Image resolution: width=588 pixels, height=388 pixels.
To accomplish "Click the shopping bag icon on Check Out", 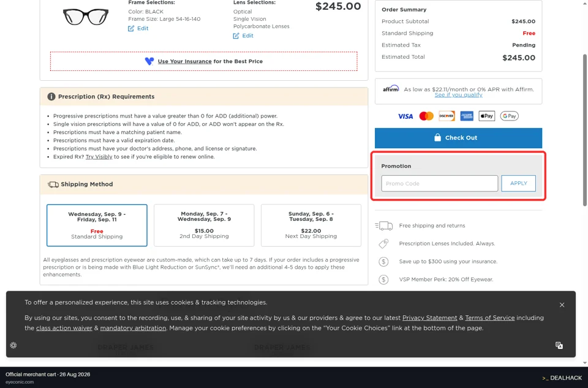I will pos(437,138).
